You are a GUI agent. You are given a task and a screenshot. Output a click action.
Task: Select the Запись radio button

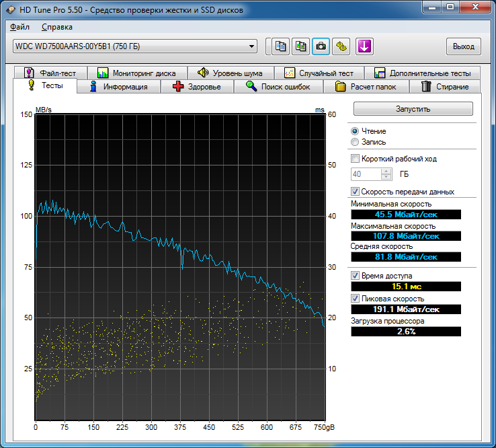355,142
